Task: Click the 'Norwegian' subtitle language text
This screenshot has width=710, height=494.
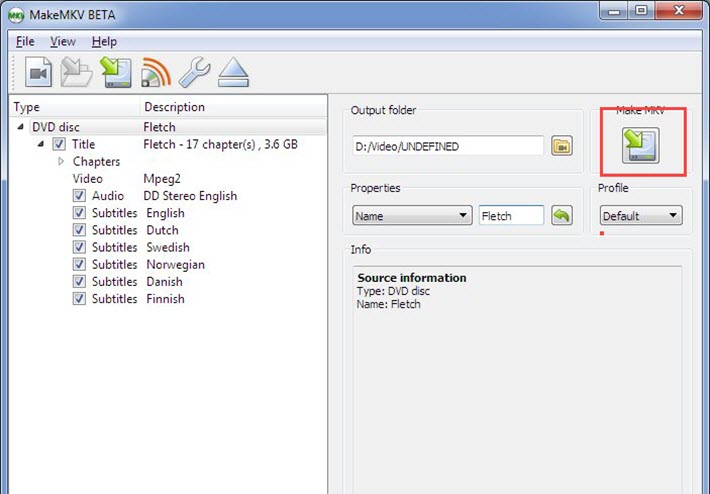Action: [x=176, y=264]
